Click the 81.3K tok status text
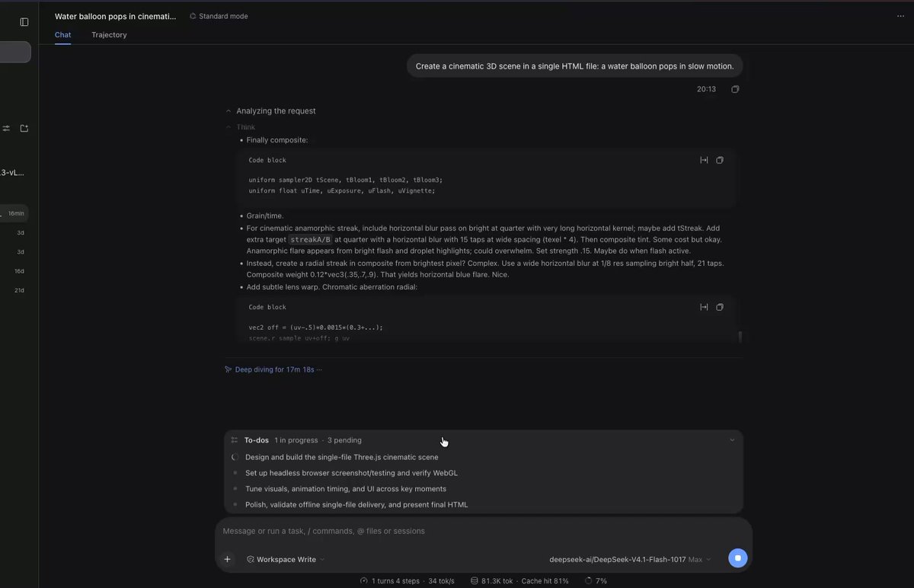 pyautogui.click(x=497, y=581)
